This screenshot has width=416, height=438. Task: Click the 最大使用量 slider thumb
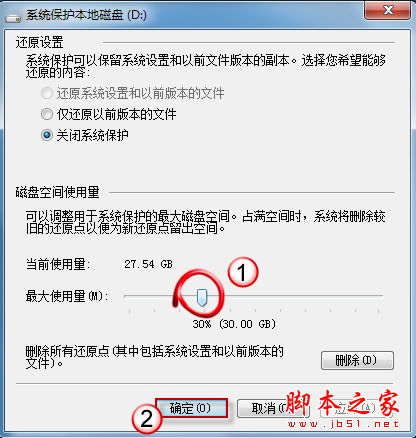click(x=202, y=297)
